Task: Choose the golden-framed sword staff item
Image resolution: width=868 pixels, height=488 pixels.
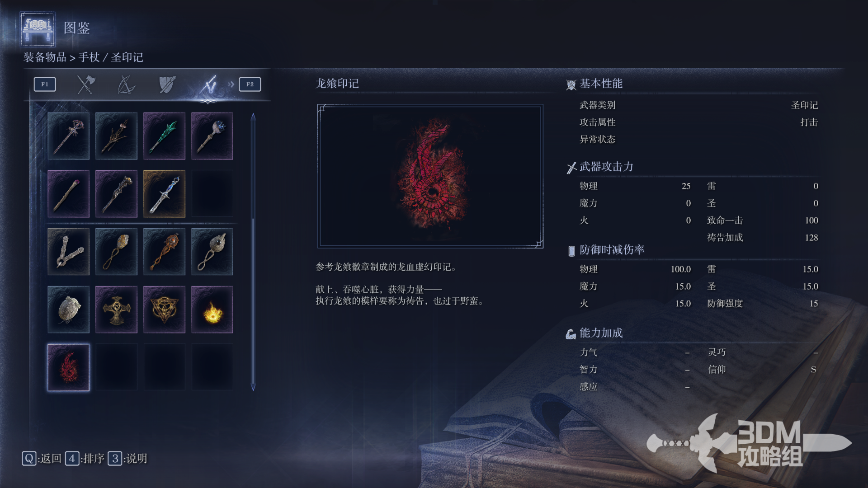Action: click(x=164, y=194)
